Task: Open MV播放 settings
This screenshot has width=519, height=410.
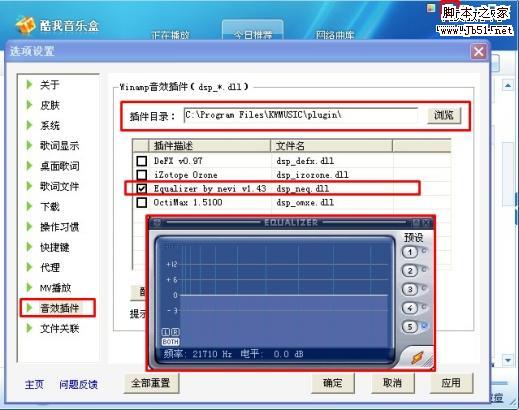Action: (55, 288)
